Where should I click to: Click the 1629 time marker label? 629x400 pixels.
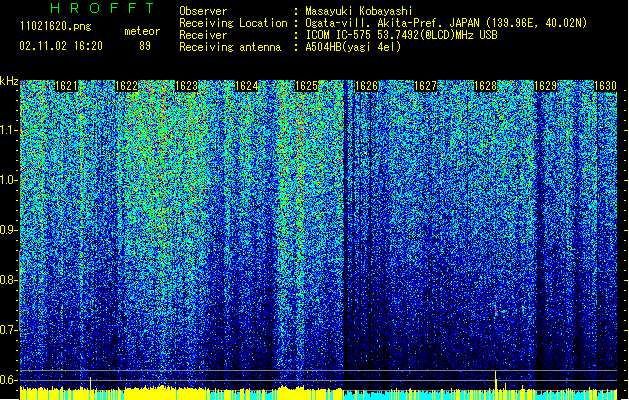[x=546, y=86]
